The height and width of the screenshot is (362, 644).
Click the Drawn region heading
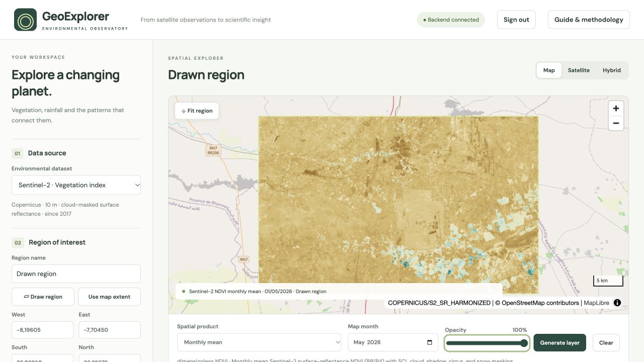206,75
